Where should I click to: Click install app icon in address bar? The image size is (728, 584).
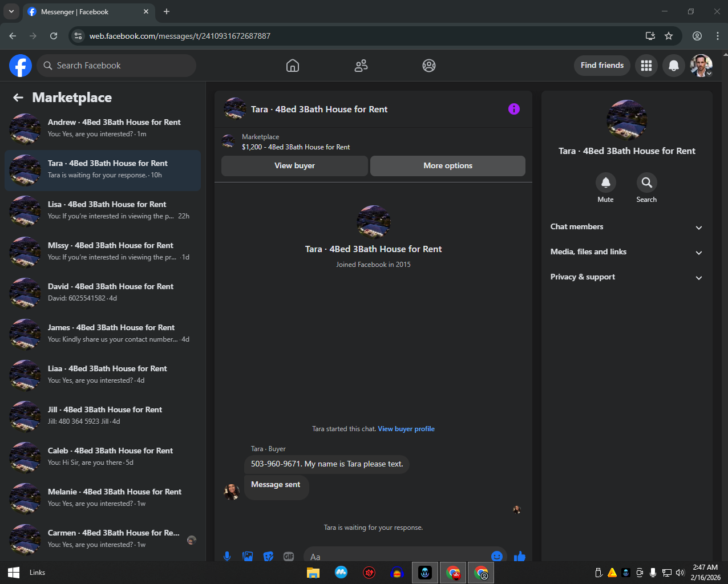tap(650, 36)
